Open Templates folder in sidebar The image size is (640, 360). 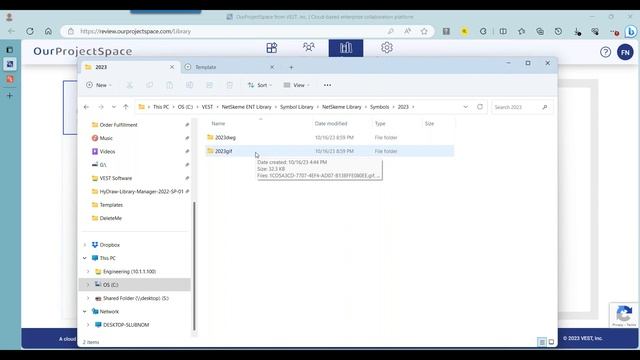(x=111, y=205)
